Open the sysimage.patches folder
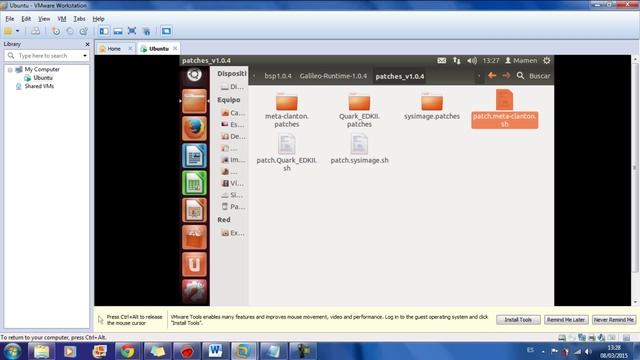The image size is (640, 360). (x=432, y=106)
